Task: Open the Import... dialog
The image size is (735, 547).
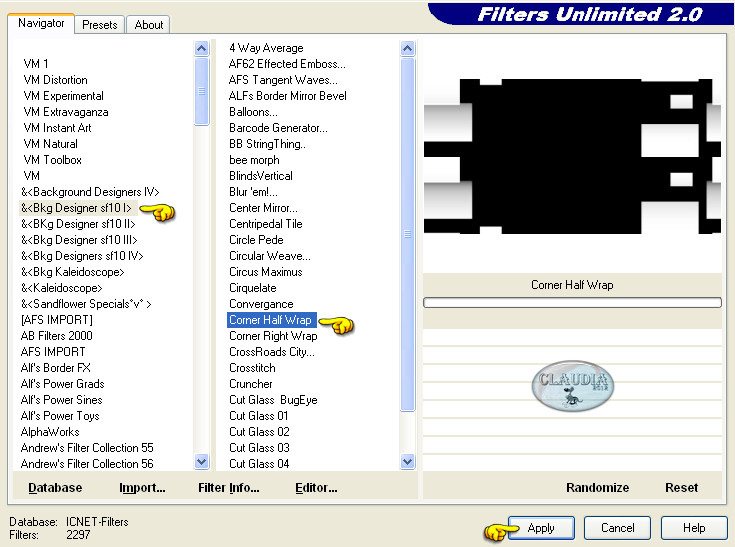Action: [x=142, y=488]
